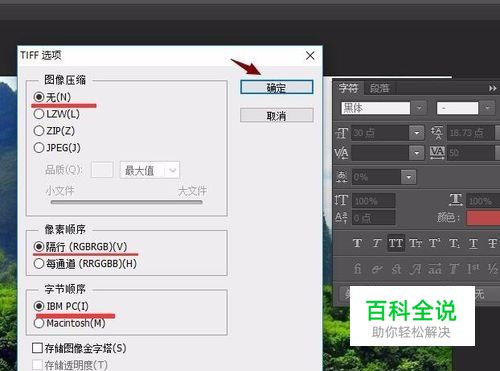Toggle strikethrough T button
The image size is (500, 371).
pos(493,243)
